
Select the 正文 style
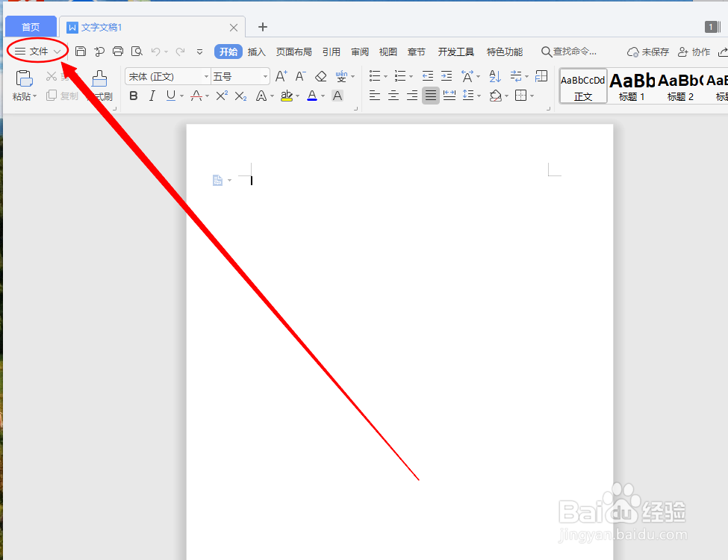tap(583, 87)
